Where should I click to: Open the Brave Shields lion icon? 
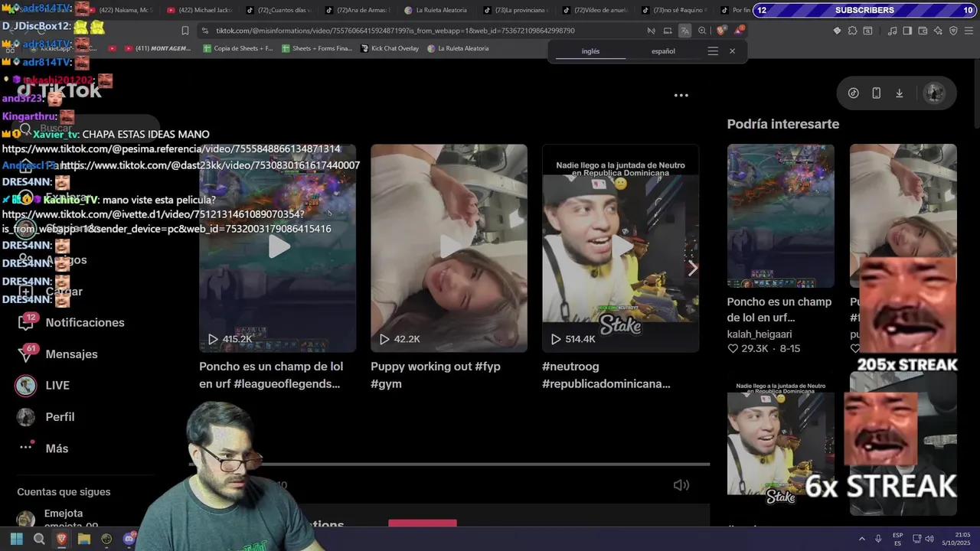tap(721, 31)
